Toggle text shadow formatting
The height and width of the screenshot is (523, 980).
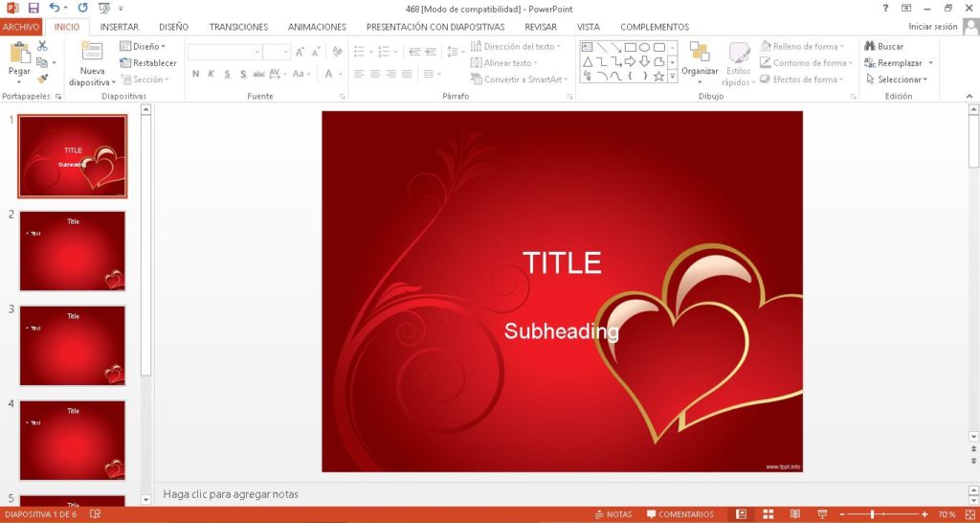click(243, 74)
